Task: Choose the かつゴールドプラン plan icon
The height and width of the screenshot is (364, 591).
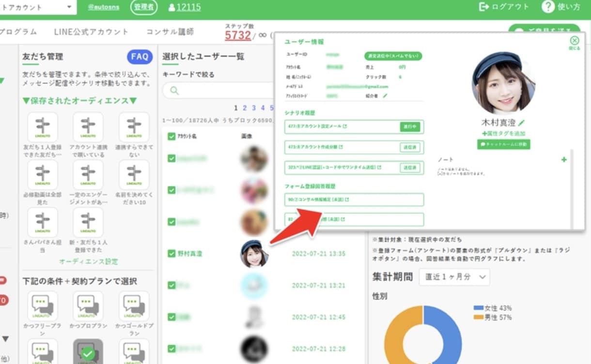Action: coord(134,306)
